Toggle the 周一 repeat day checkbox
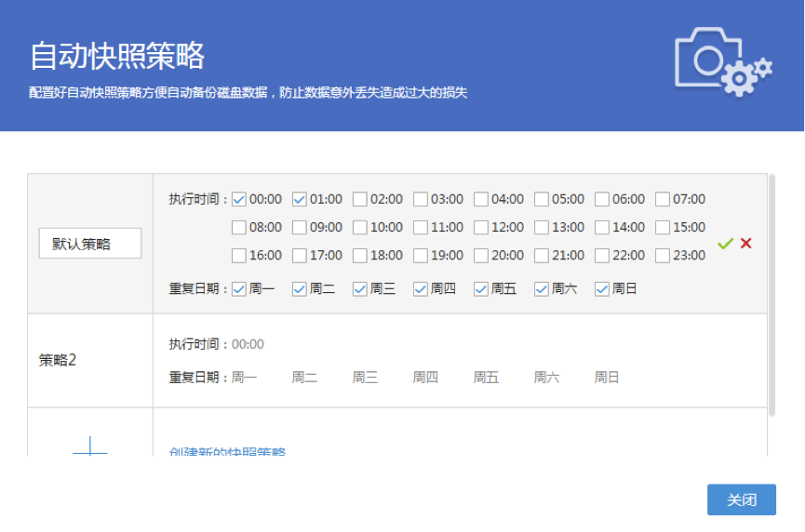805x532 pixels. (x=239, y=289)
